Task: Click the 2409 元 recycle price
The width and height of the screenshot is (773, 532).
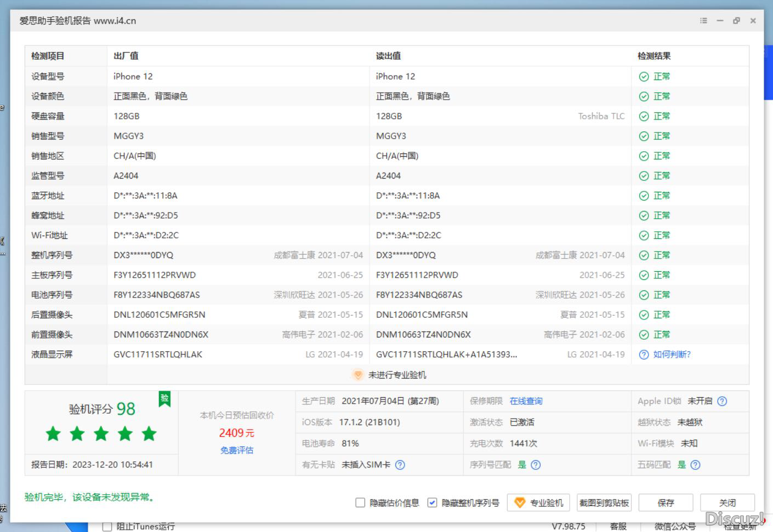Action: [237, 433]
